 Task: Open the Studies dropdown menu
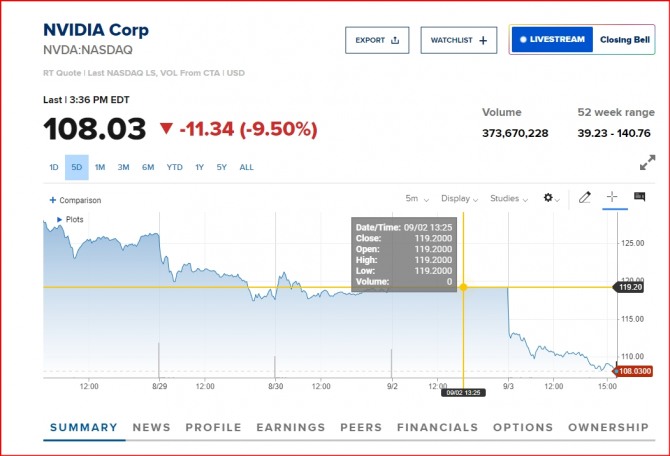[x=509, y=198]
